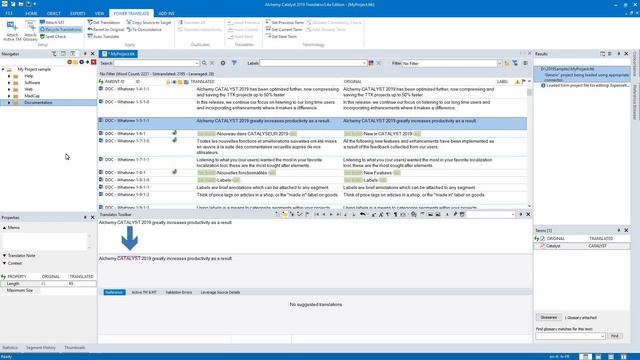Click the TRANSLATED column header
This screenshot has height=360, width=640.
pyautogui.click(x=202, y=82)
